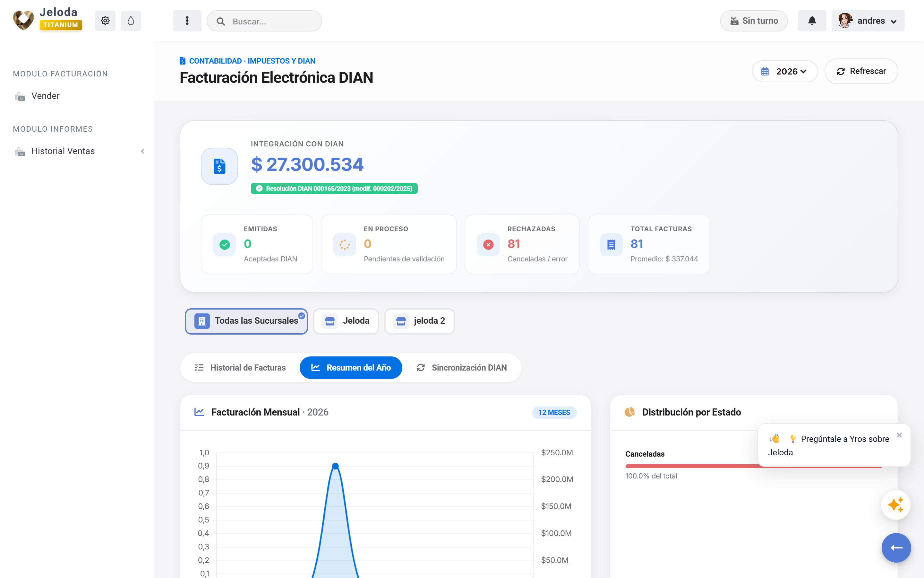Image resolution: width=924 pixels, height=578 pixels.
Task: Click the red X Rechazadas icon
Action: [488, 245]
